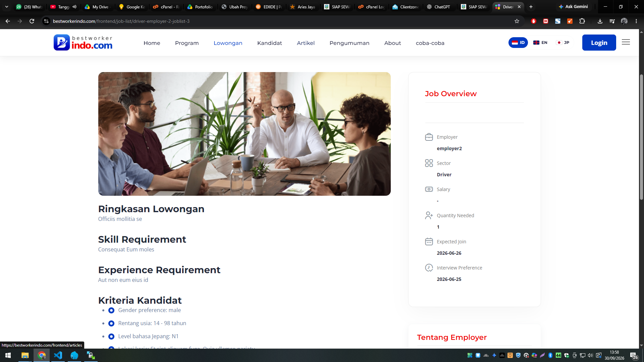Click the employer2 value text
This screenshot has width=644, height=362.
(449, 148)
